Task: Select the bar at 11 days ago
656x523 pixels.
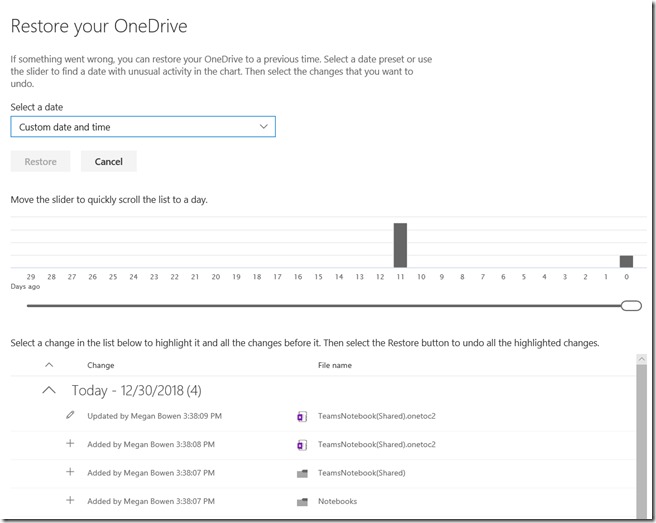Action: (400, 245)
